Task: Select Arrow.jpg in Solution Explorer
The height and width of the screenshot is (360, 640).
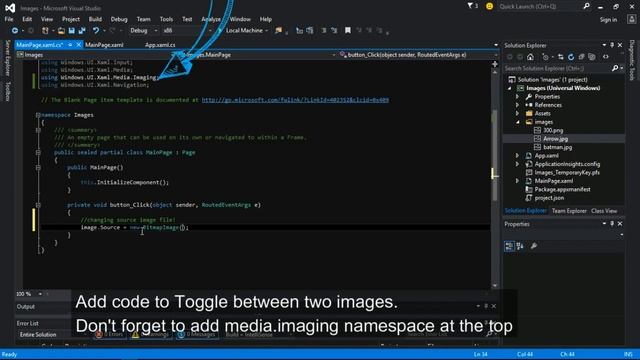Action: click(x=556, y=139)
